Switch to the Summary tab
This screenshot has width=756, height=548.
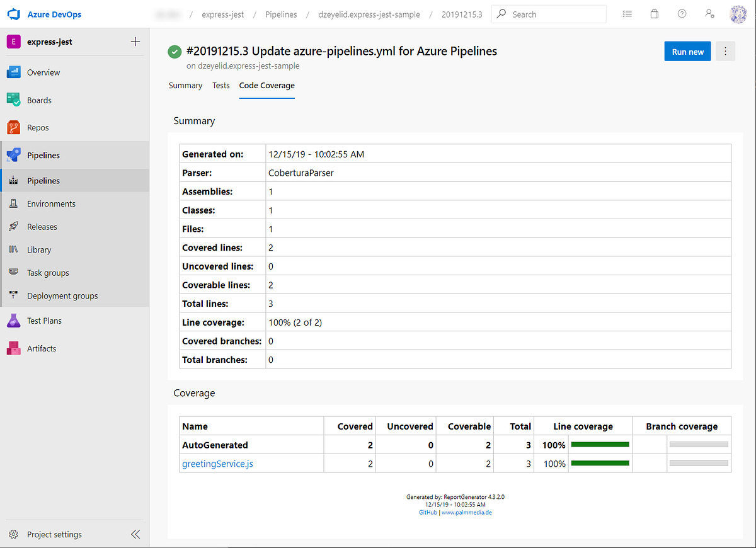185,86
